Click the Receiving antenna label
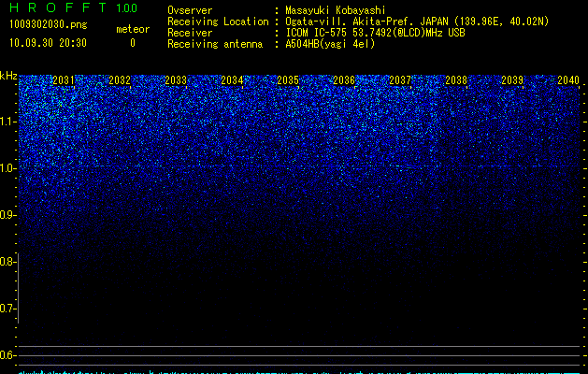The width and height of the screenshot is (588, 374). point(215,44)
